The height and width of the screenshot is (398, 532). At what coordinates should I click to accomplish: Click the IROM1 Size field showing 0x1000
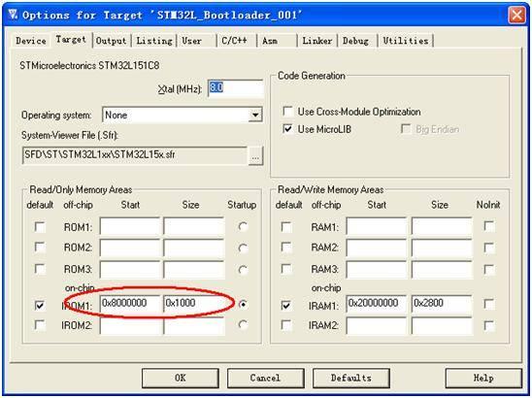[194, 303]
